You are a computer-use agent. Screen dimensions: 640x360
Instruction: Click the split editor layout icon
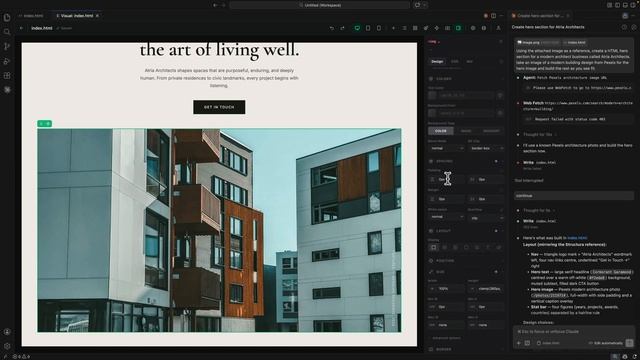coord(493,16)
